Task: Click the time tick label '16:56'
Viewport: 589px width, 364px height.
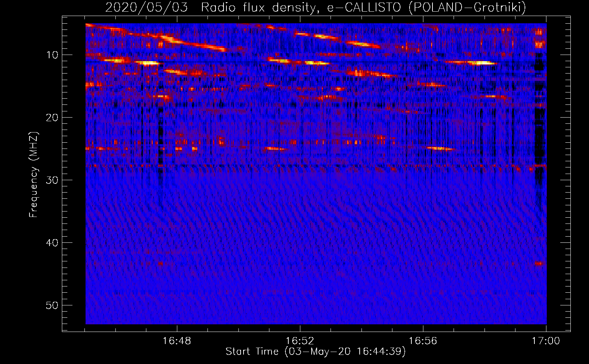Action: pyautogui.click(x=423, y=341)
